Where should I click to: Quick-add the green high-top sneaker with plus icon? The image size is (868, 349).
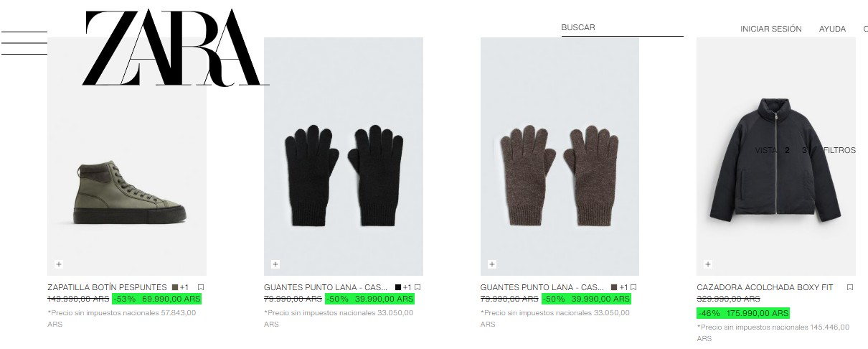point(59,264)
